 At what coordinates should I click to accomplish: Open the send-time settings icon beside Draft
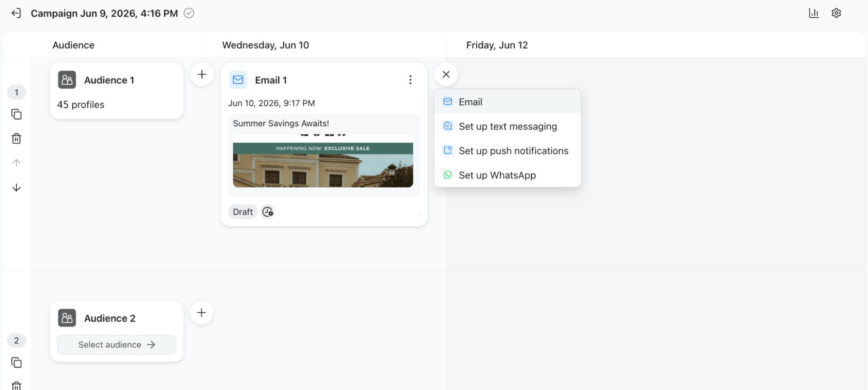[268, 212]
